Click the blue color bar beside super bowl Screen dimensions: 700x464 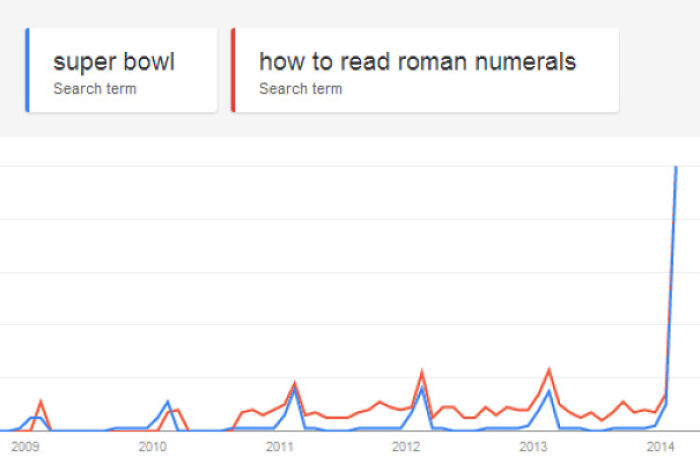pyautogui.click(x=27, y=70)
